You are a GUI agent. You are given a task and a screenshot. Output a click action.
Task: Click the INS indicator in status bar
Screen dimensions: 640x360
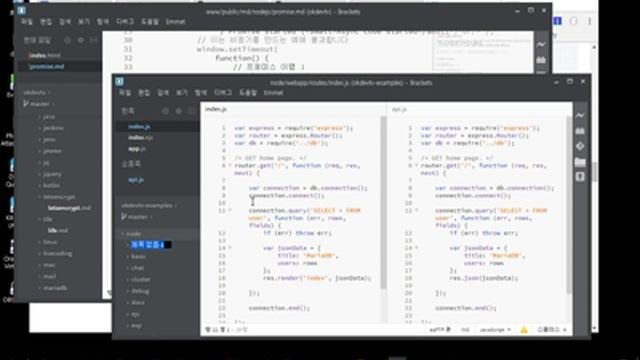point(465,330)
